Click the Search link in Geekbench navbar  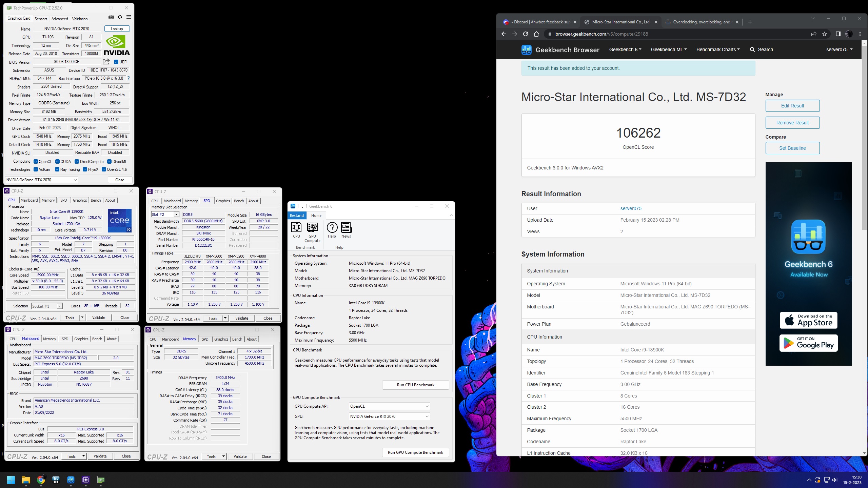pyautogui.click(x=762, y=49)
